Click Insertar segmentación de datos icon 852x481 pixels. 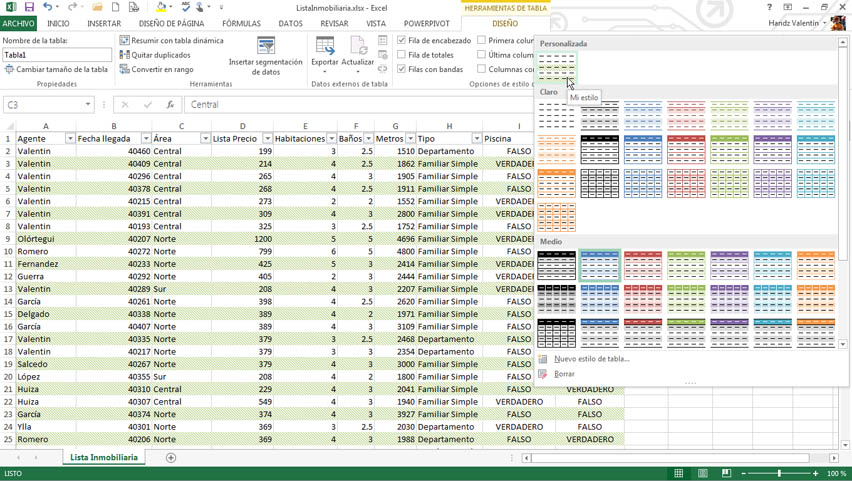pyautogui.click(x=266, y=47)
